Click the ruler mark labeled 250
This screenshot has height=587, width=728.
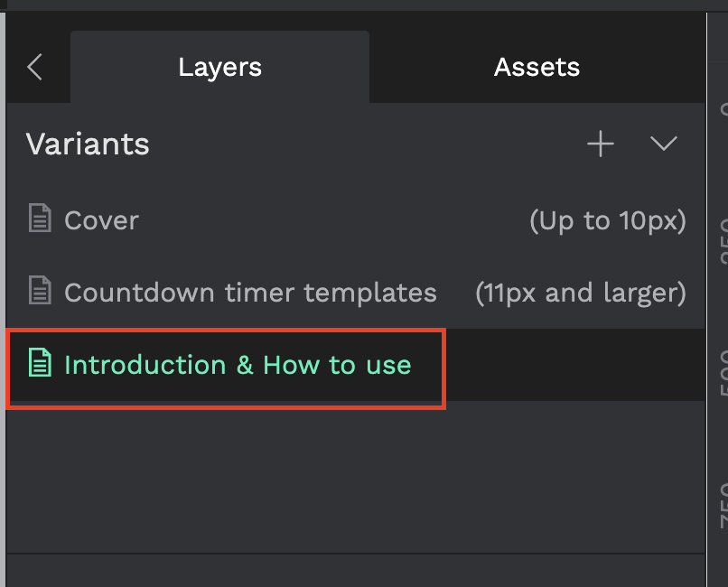(x=723, y=241)
